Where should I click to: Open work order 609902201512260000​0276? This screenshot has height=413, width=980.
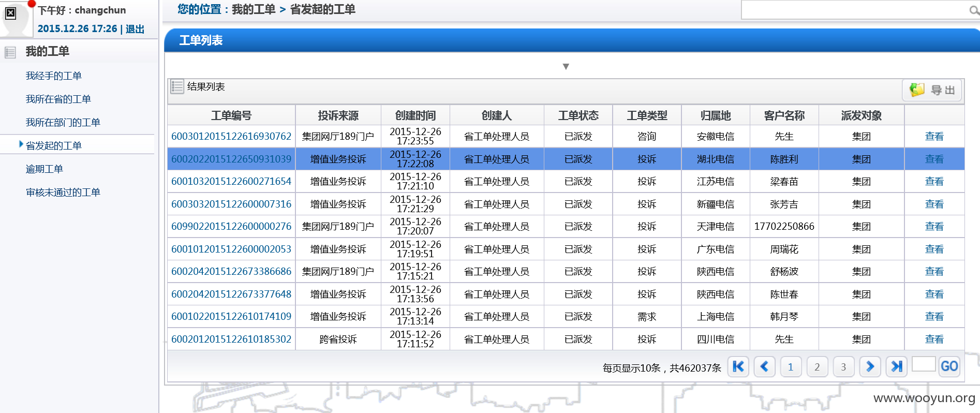pos(231,226)
